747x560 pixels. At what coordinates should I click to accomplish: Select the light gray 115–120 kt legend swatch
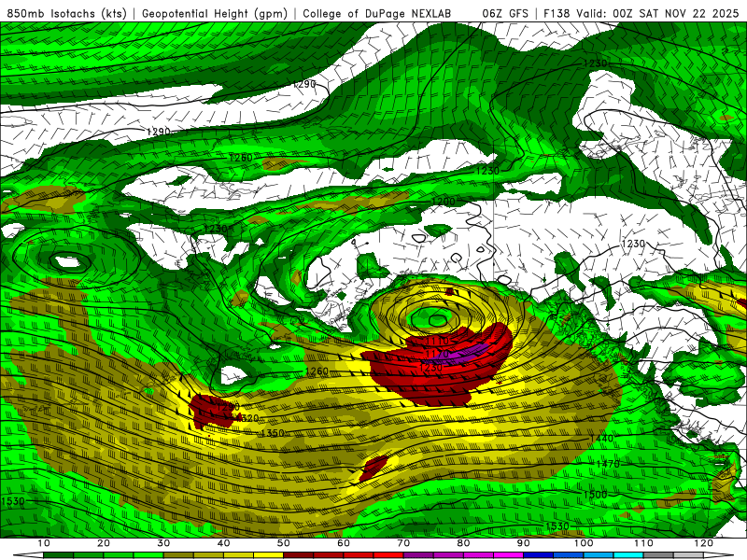689,555
